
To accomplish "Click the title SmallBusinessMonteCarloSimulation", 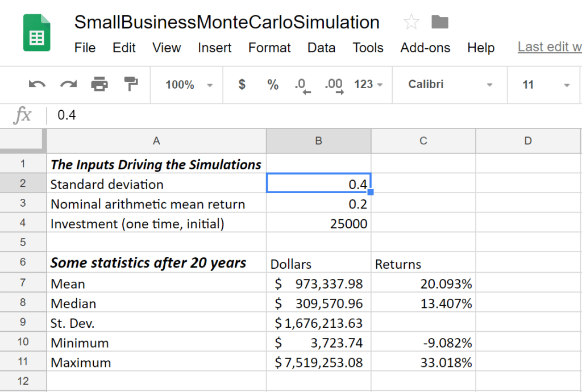I will pos(227,22).
